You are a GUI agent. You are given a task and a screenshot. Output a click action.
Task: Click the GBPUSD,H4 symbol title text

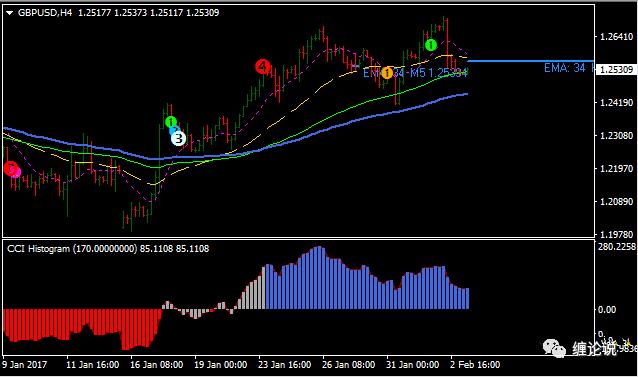(x=45, y=13)
